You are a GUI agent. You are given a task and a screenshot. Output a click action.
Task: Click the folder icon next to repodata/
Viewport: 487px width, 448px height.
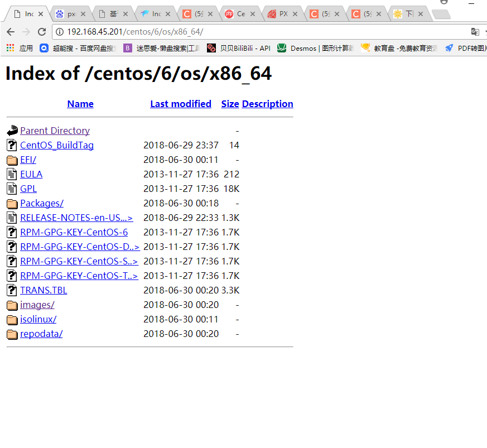pyautogui.click(x=12, y=334)
